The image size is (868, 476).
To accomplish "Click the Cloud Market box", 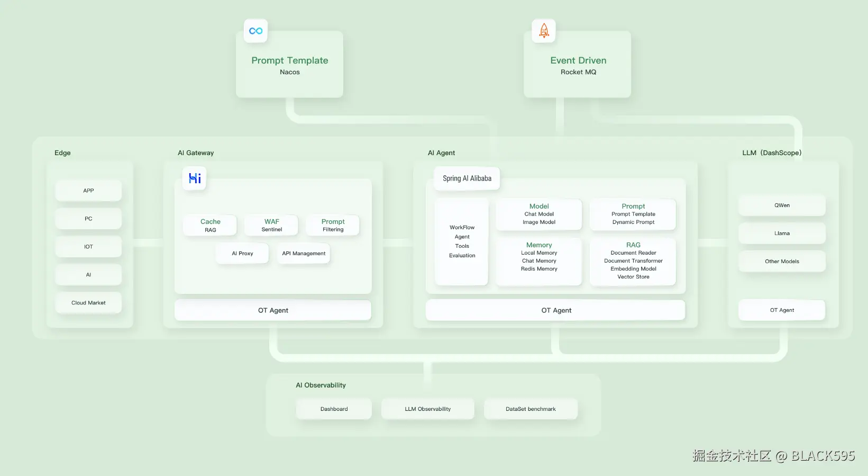I will (88, 303).
